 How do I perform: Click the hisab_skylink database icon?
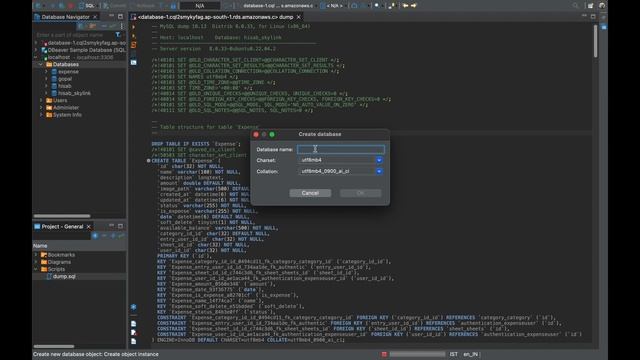[54, 93]
